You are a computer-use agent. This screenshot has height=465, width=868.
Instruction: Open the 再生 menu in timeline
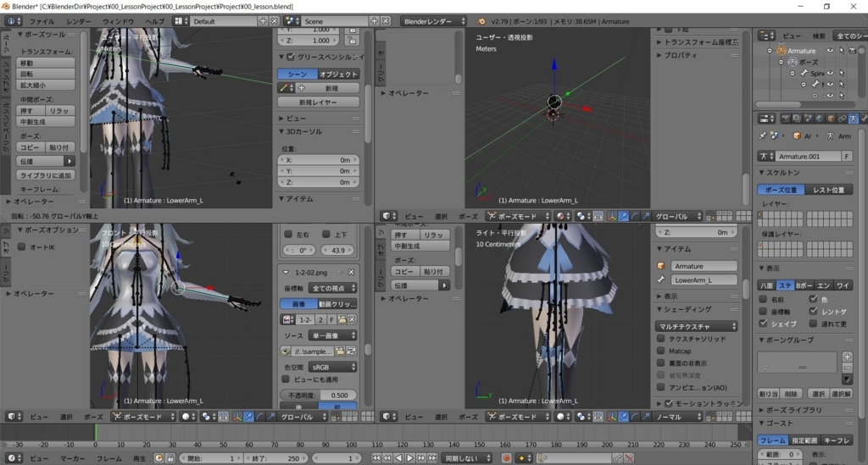click(x=139, y=458)
